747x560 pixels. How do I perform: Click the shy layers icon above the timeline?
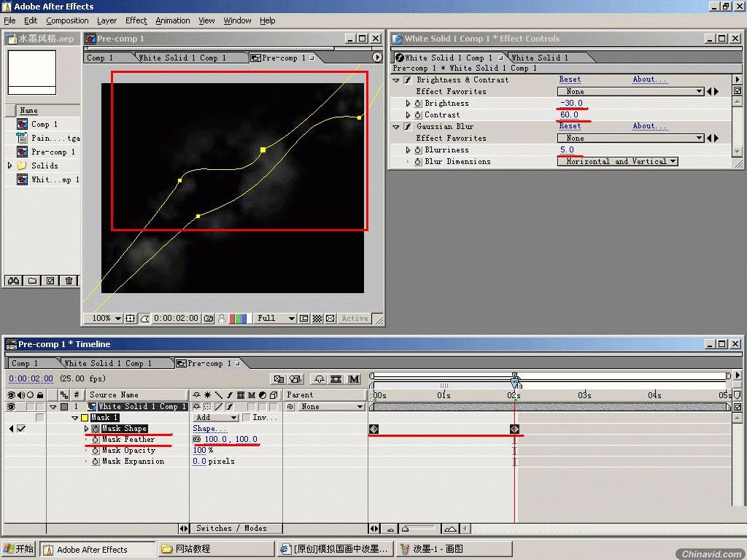(x=320, y=379)
